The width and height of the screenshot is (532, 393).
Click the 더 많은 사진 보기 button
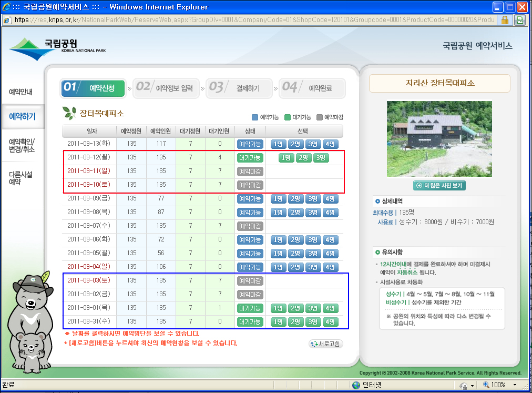pyautogui.click(x=439, y=185)
